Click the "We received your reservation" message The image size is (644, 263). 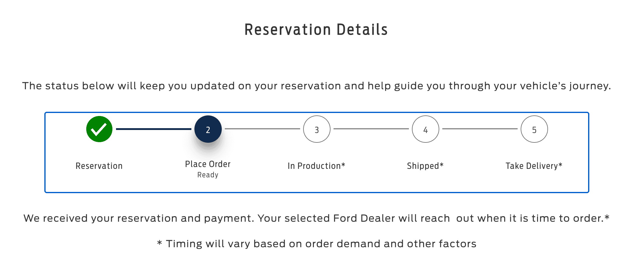[x=317, y=218]
